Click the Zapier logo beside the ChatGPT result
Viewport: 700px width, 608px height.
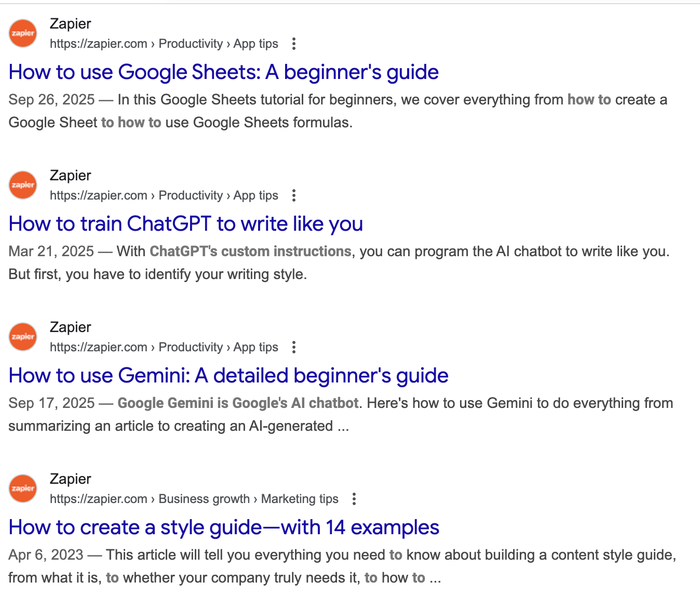[22, 184]
